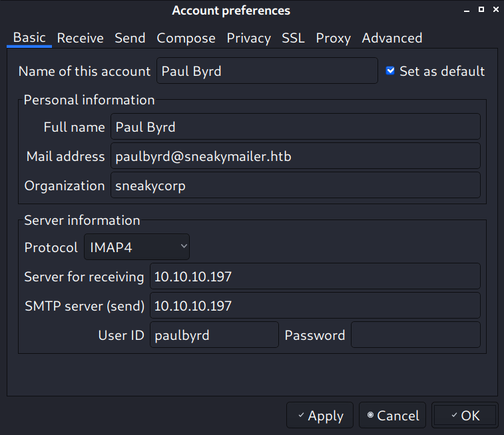The height and width of the screenshot is (435, 504).
Task: Select the Privacy tab
Action: point(248,38)
